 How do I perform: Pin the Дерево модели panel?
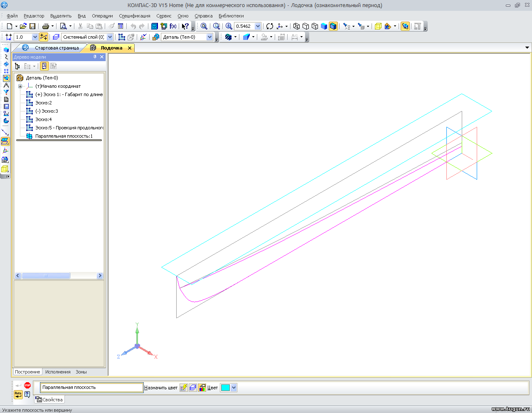[x=95, y=57]
